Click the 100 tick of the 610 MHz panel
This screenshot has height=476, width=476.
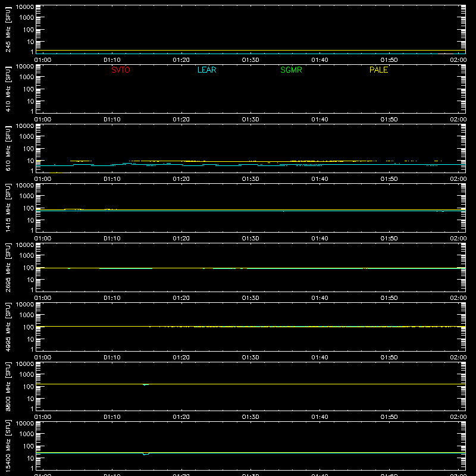click(x=29, y=149)
